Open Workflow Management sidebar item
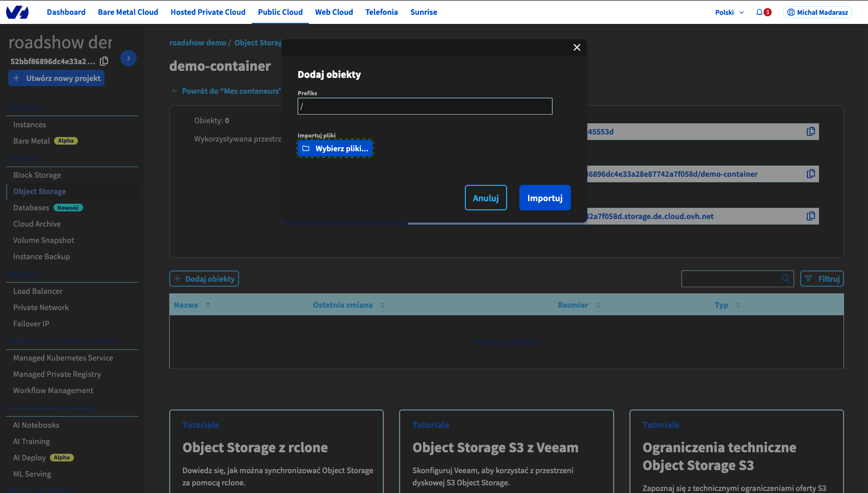This screenshot has width=868, height=493. pyautogui.click(x=54, y=391)
